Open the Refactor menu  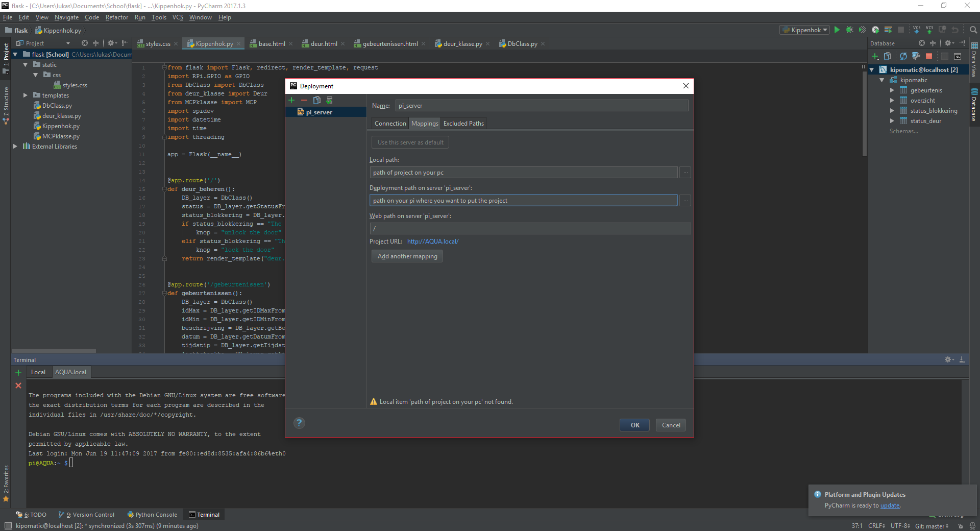pos(116,17)
